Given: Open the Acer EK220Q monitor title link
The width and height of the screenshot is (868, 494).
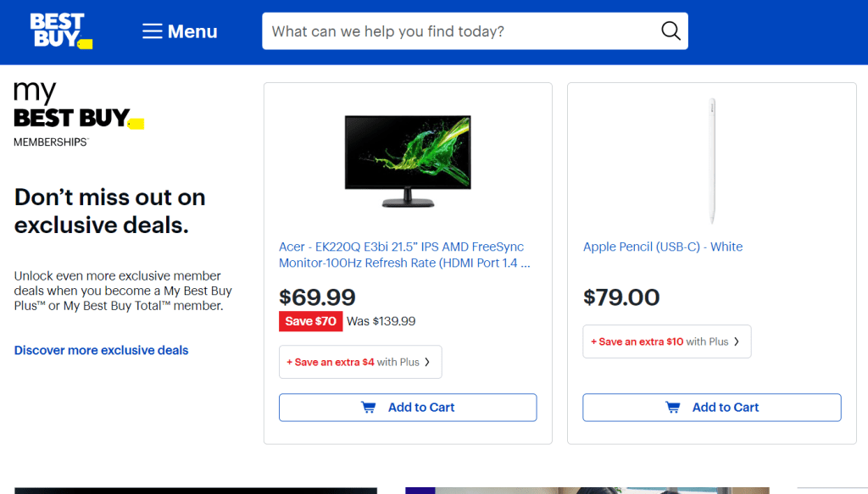Looking at the screenshot, I should coord(404,255).
